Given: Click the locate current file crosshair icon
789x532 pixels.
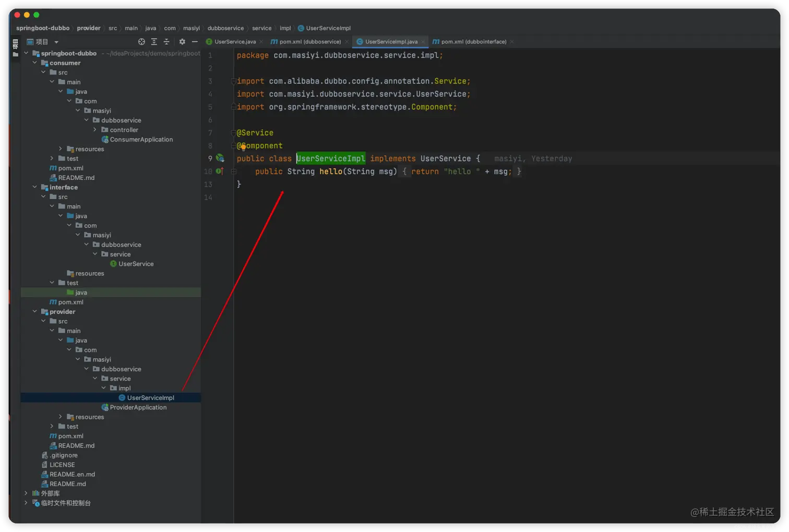Looking at the screenshot, I should [x=141, y=42].
